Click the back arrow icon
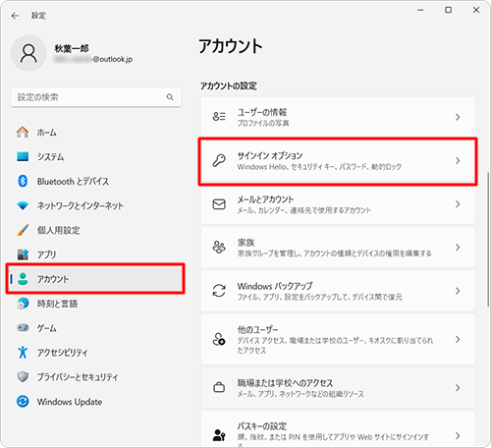The width and height of the screenshot is (491, 448). [15, 16]
